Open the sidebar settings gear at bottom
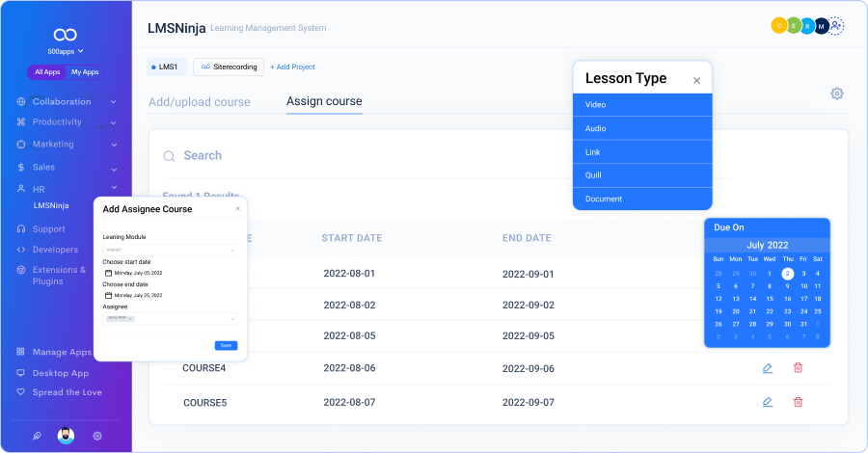 (97, 436)
